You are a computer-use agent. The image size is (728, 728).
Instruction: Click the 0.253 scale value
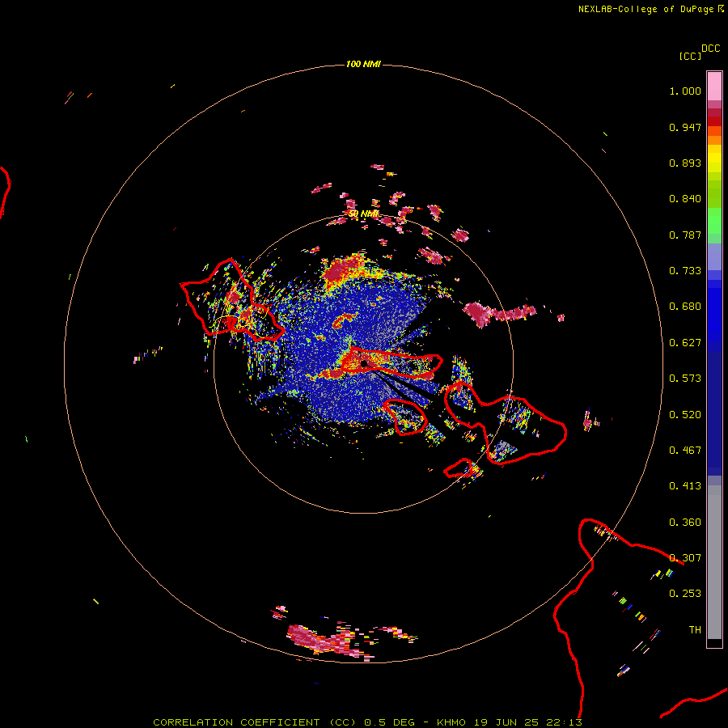(685, 594)
